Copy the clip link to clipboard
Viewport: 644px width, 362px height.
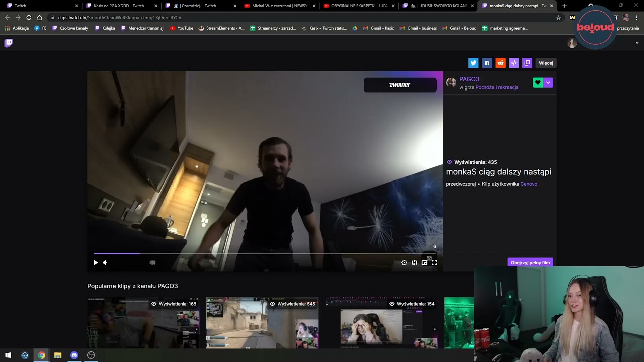[x=527, y=63]
